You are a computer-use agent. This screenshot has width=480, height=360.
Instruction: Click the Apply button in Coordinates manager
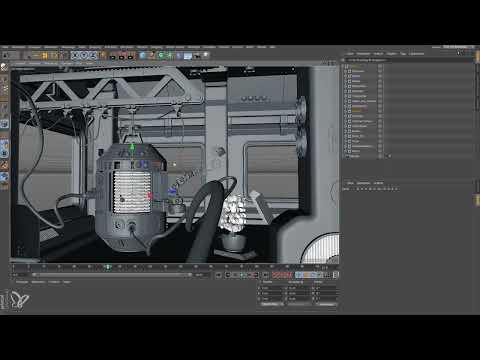point(326,304)
